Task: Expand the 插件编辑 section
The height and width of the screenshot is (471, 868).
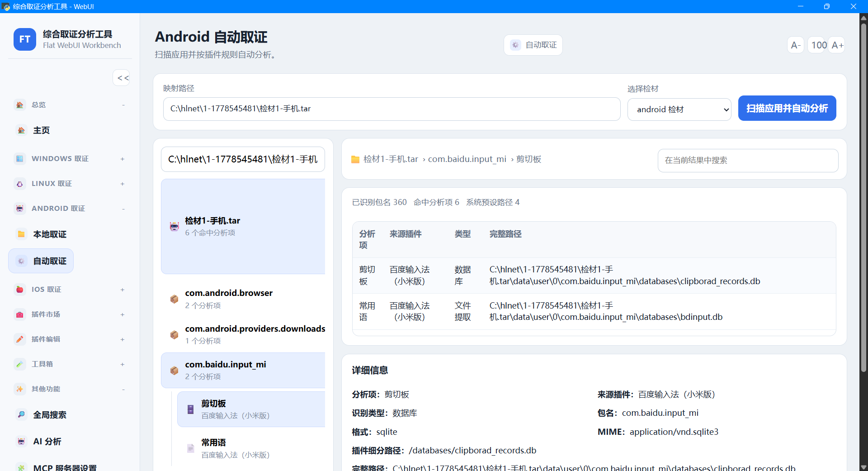Action: point(123,339)
